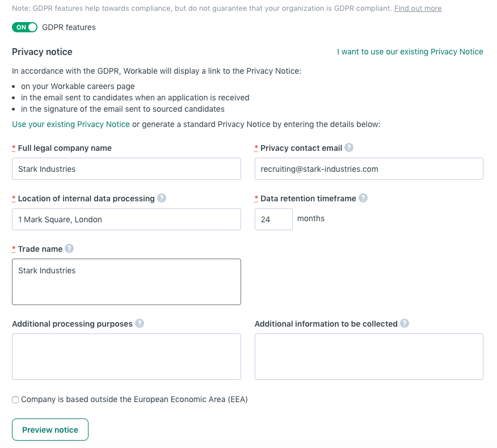497x448 pixels.
Task: Select the Data retention timeframe months value
Action: click(x=273, y=219)
